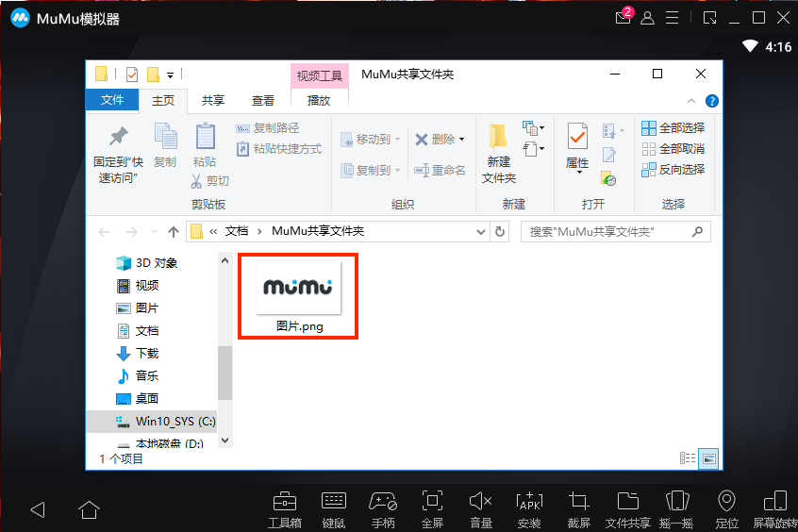Refresh the MuMu共享文件夹 view
Viewport: 798px width, 532px height.
(500, 232)
